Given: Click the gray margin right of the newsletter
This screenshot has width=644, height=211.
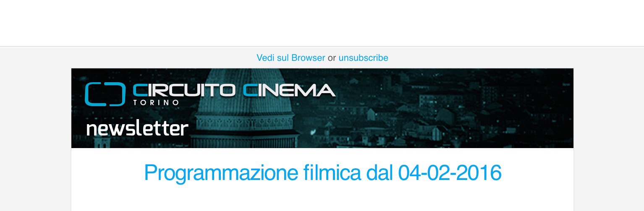Looking at the screenshot, I should click(x=609, y=130).
